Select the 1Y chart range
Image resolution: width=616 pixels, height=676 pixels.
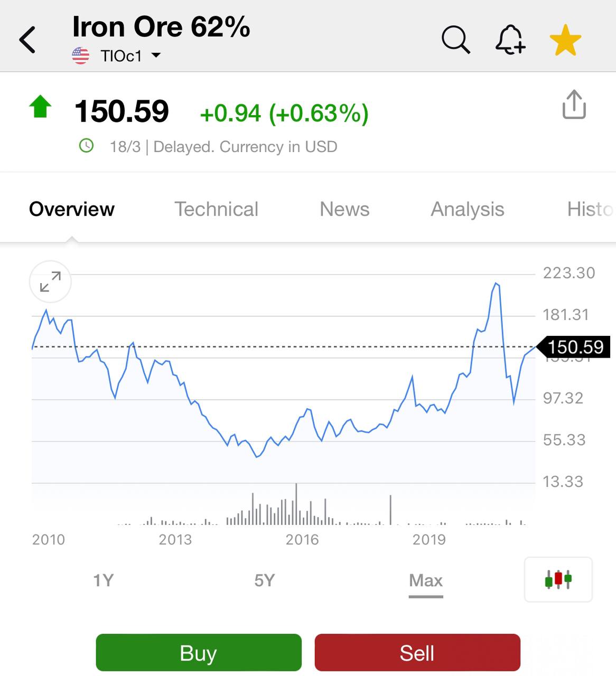click(104, 580)
